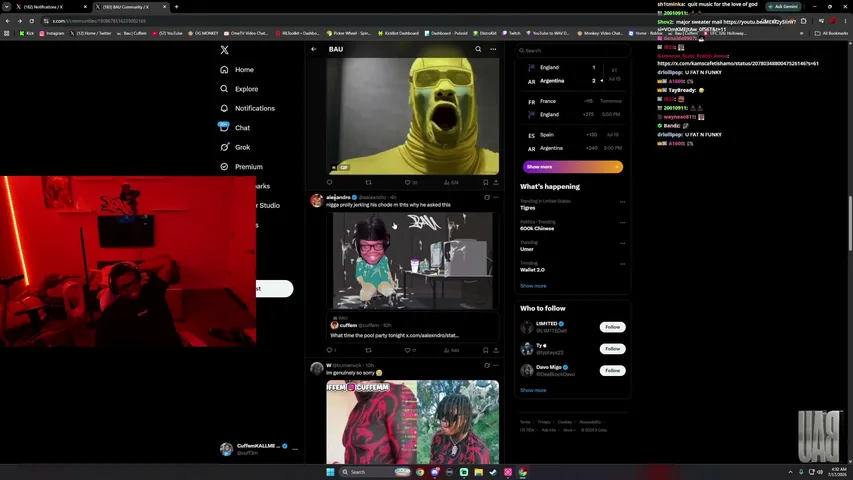This screenshot has width=853, height=480.
Task: Follow the Ty account
Action: pos(612,349)
